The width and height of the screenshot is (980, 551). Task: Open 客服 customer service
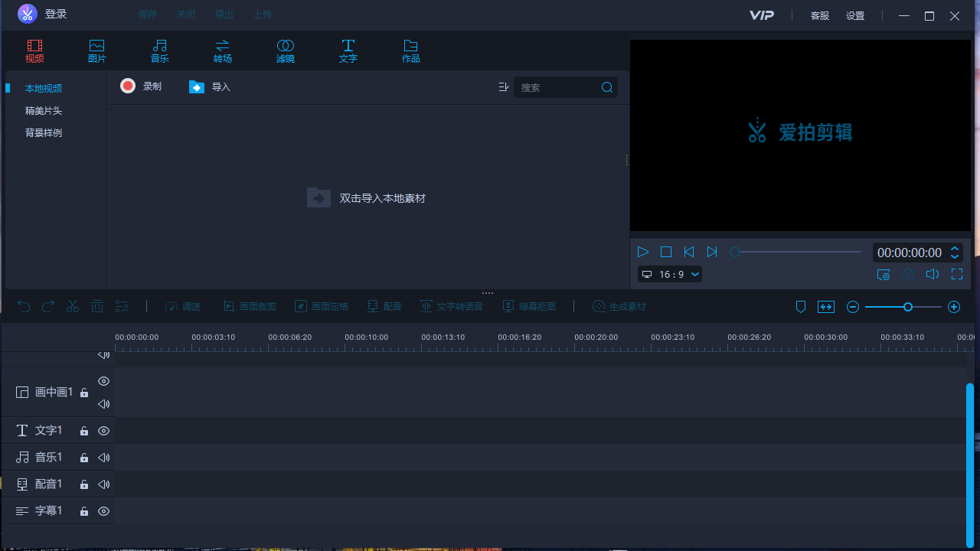coord(820,16)
